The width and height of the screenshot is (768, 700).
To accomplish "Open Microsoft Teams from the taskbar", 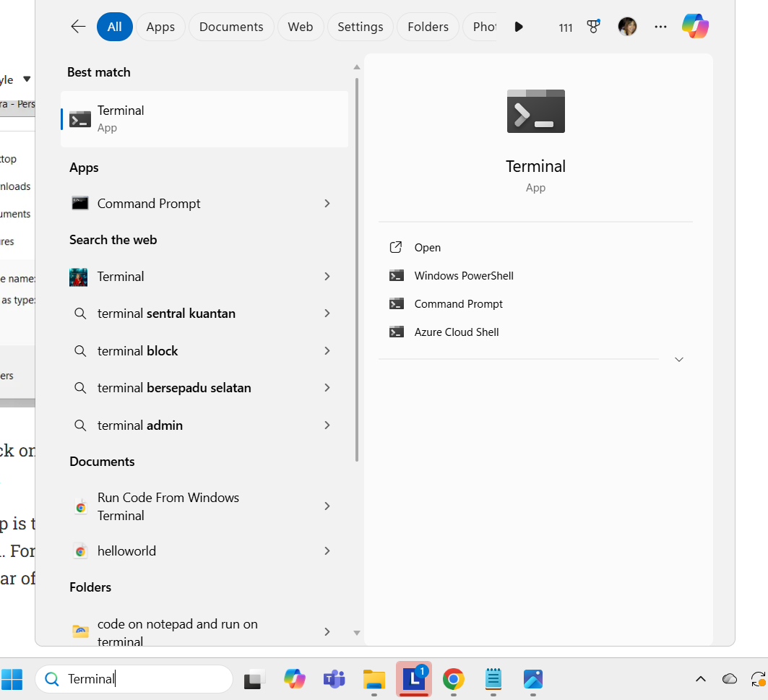I will pos(335,679).
